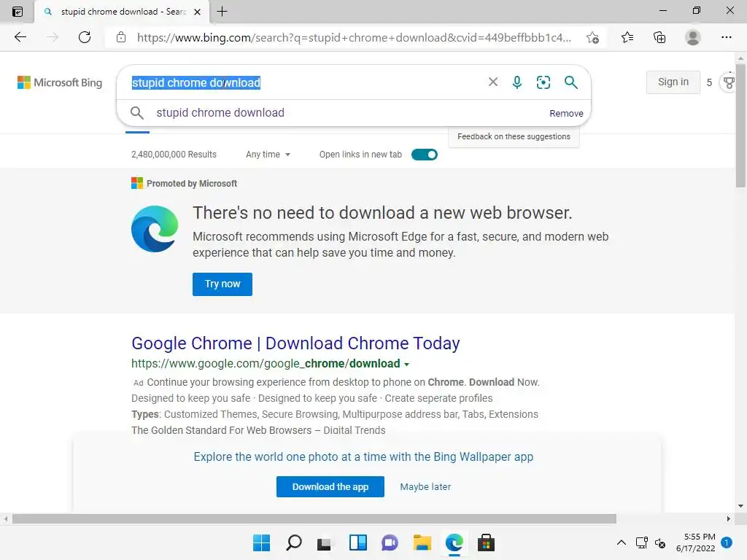Image resolution: width=747 pixels, height=560 pixels.
Task: Open Bing Rewards trophy icon
Action: tap(729, 82)
